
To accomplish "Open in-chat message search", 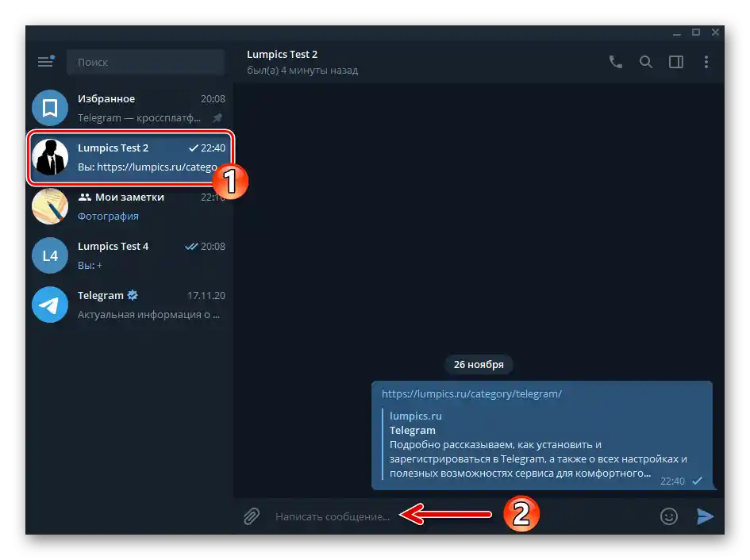I will (646, 61).
